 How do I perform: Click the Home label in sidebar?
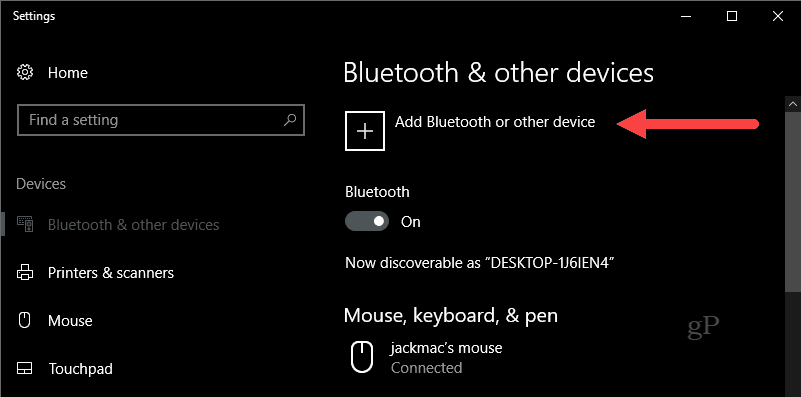(68, 73)
